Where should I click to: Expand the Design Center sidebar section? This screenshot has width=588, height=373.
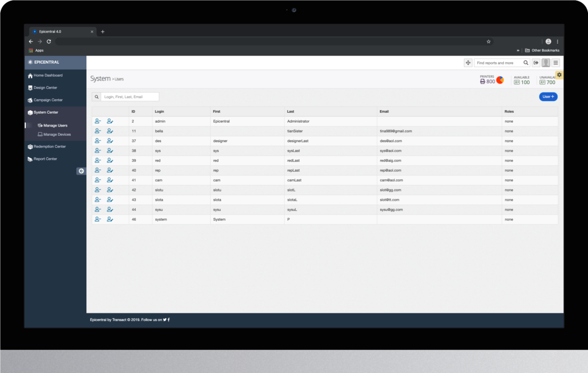(45, 88)
